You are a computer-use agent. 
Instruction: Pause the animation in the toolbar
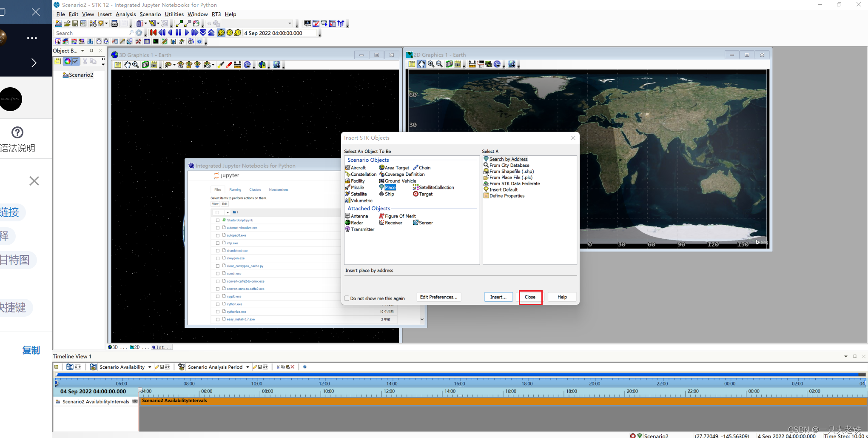pyautogui.click(x=178, y=33)
